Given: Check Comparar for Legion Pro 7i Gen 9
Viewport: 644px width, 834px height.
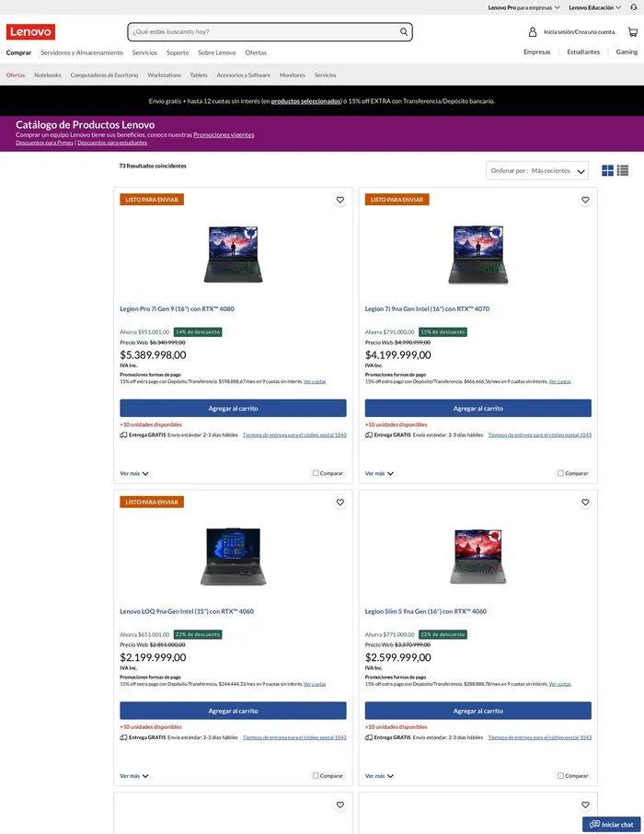Looking at the screenshot, I should (x=316, y=473).
